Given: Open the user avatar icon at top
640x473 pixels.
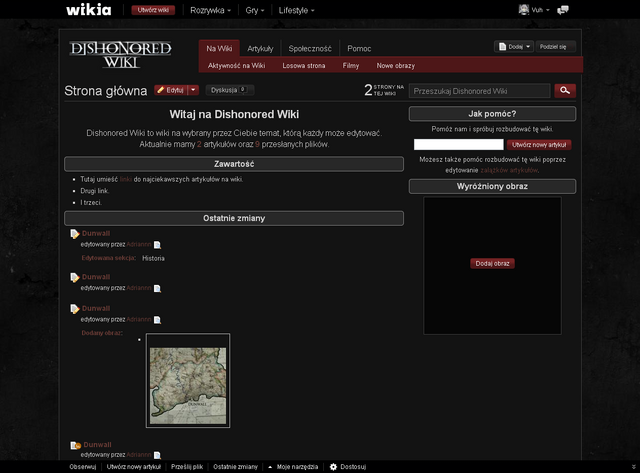Looking at the screenshot, I should [524, 10].
